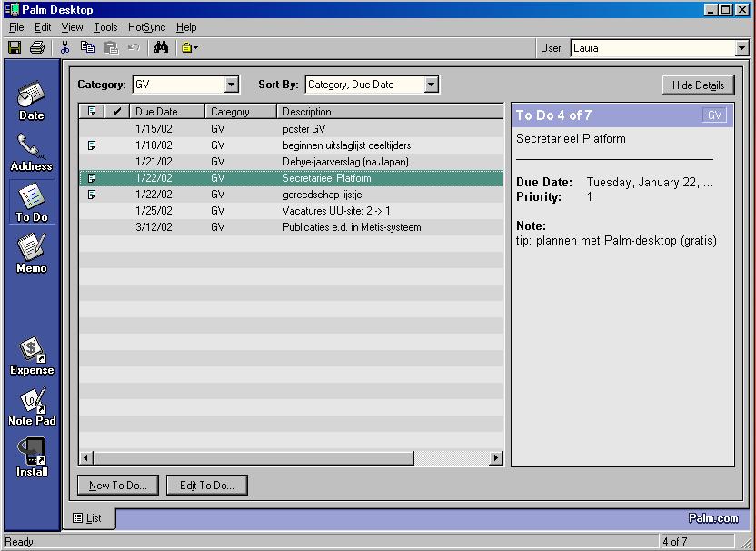Open the Install tool in sidebar
The image size is (756, 551).
32,457
